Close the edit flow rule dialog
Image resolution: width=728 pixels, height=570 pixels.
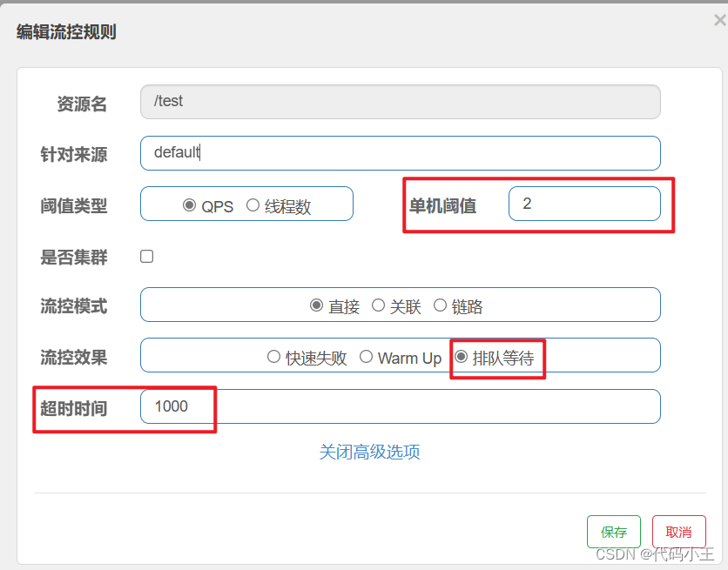[719, 22]
